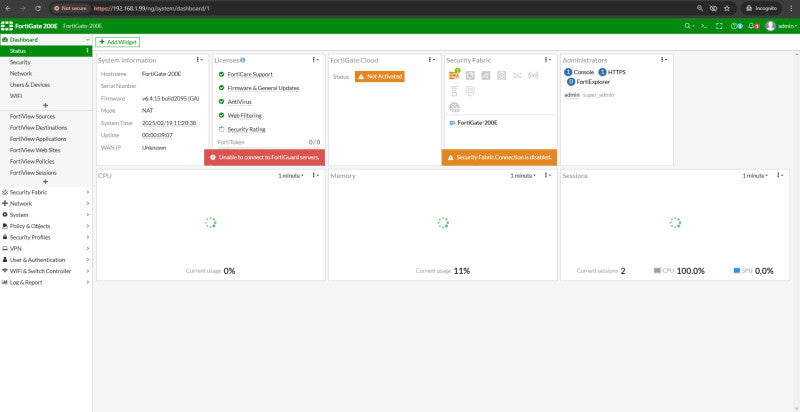Click the bottom globe firewall Security Fabric icon
800x412 pixels.
click(x=454, y=107)
